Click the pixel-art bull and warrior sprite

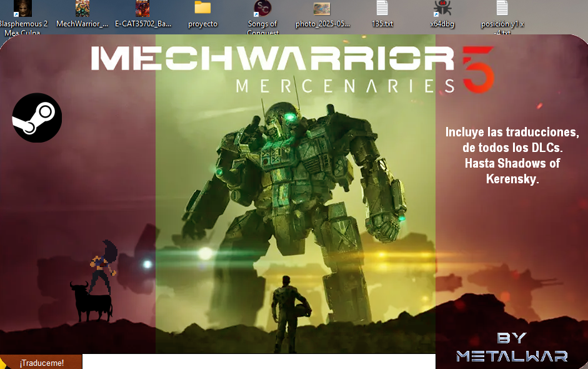pos(94,281)
